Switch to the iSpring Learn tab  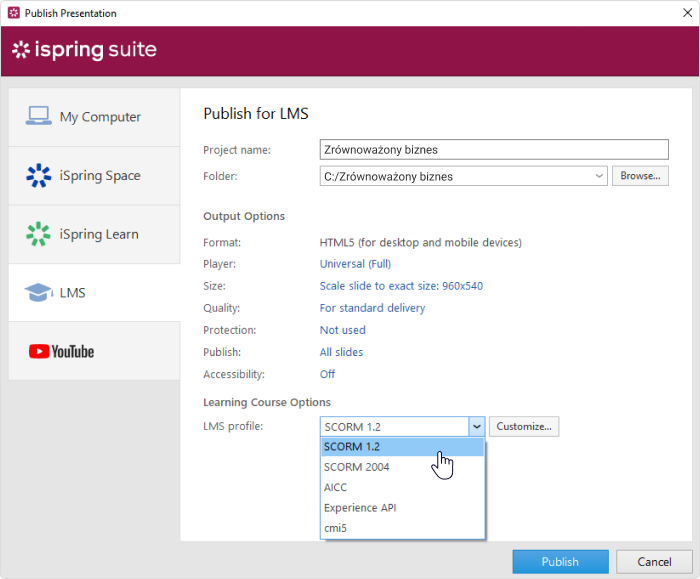94,234
